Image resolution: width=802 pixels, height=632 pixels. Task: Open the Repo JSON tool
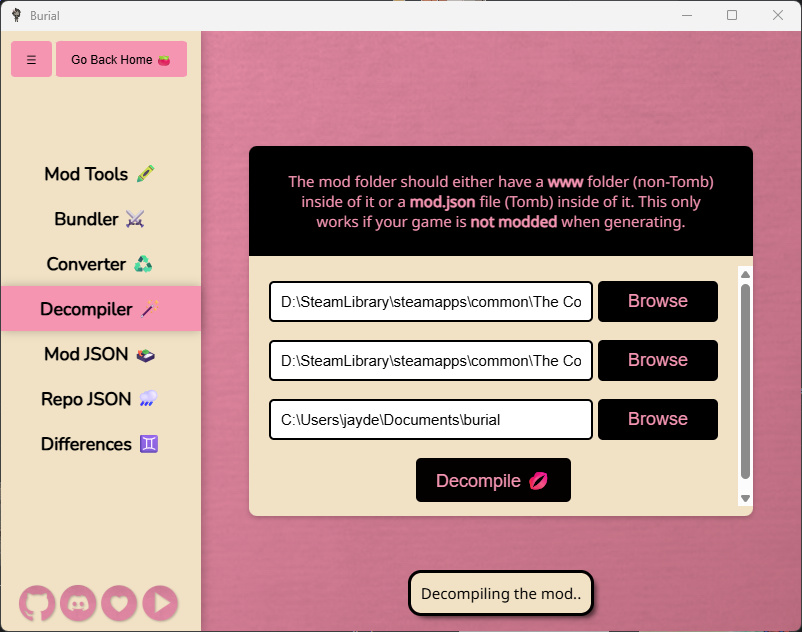pyautogui.click(x=100, y=399)
